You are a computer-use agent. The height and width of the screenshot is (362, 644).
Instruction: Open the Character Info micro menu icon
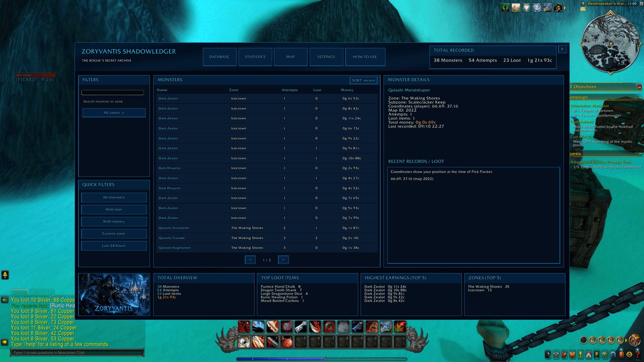[x=548, y=354]
